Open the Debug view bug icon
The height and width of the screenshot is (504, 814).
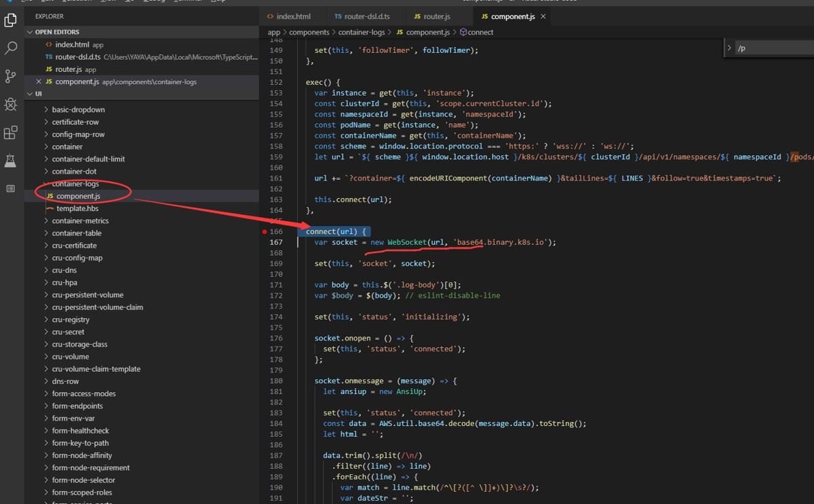click(11, 104)
